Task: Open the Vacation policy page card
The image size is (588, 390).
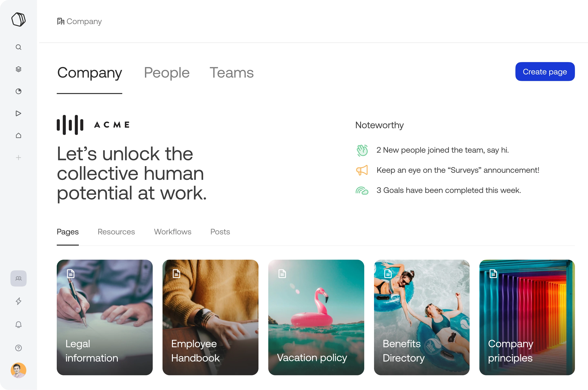Action: (316, 317)
